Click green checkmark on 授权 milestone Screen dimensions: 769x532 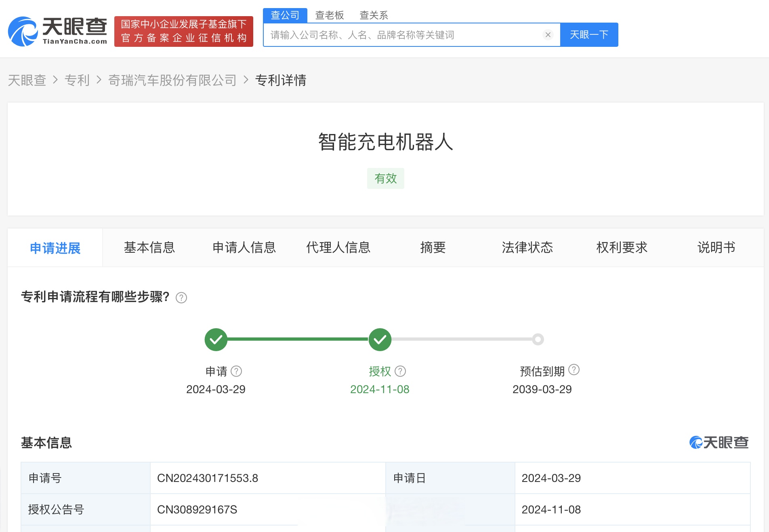tap(380, 339)
